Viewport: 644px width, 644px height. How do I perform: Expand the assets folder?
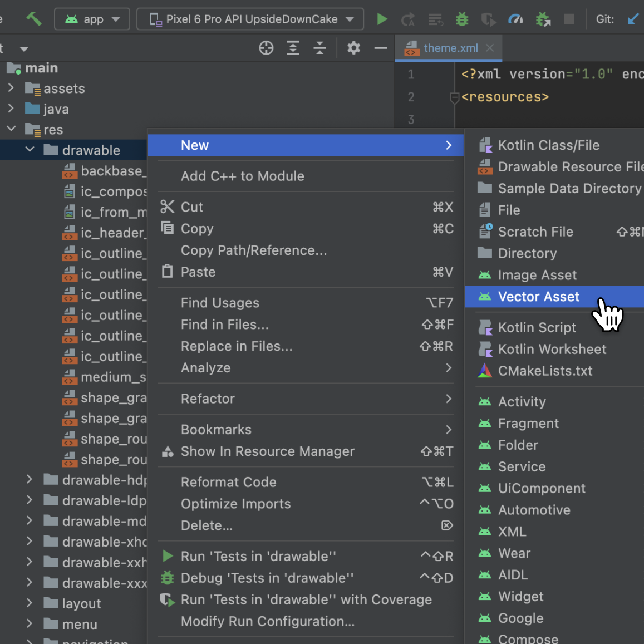pyautogui.click(x=11, y=88)
